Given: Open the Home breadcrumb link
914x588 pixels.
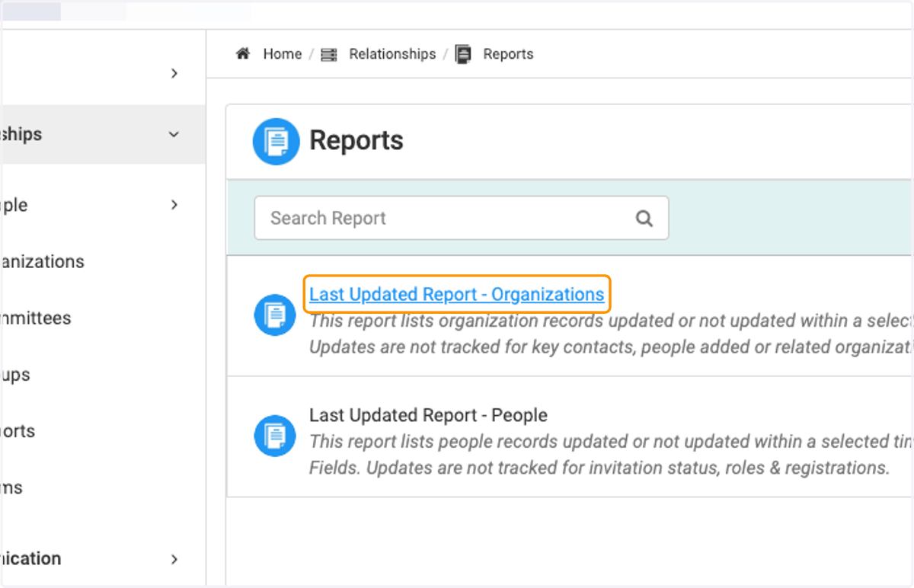Looking at the screenshot, I should (x=283, y=54).
